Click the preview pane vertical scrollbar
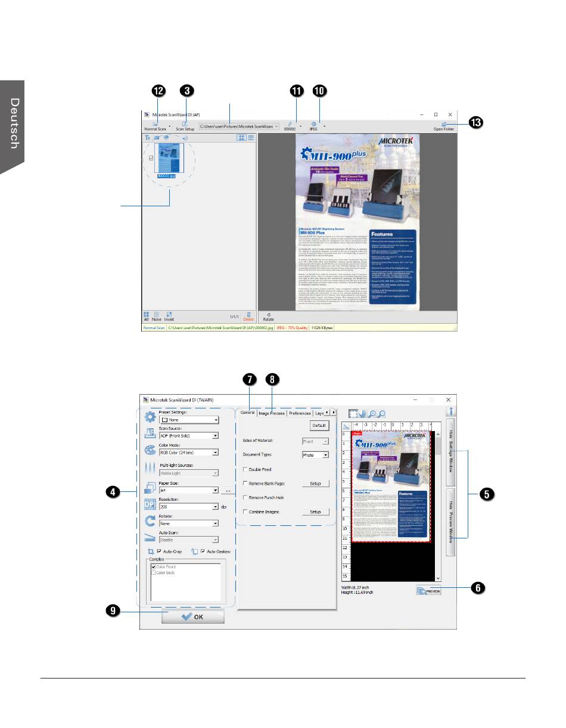This screenshot has width=566, height=728. (439, 506)
